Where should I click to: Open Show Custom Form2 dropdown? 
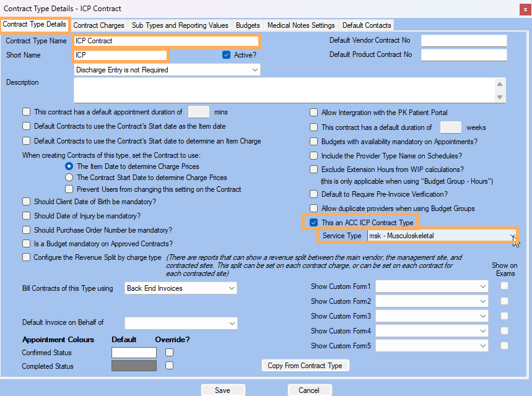tap(432, 301)
